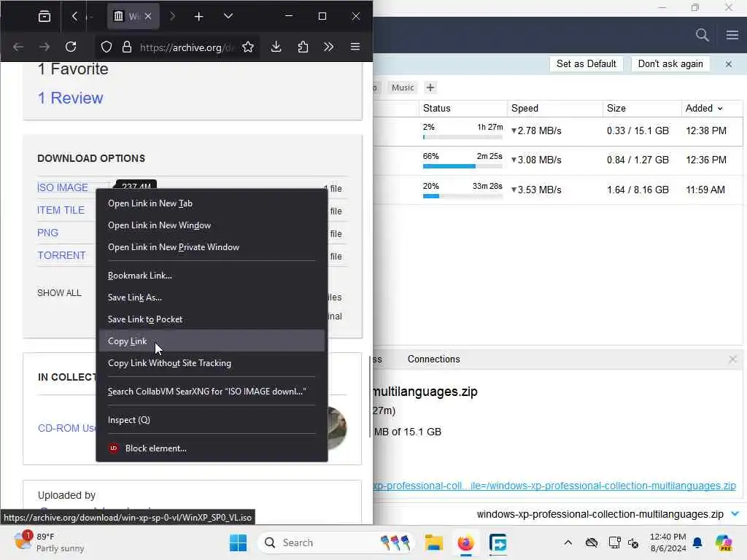The height and width of the screenshot is (560, 747).
Task: Select download row added 11:59 AM
Action: point(558,190)
